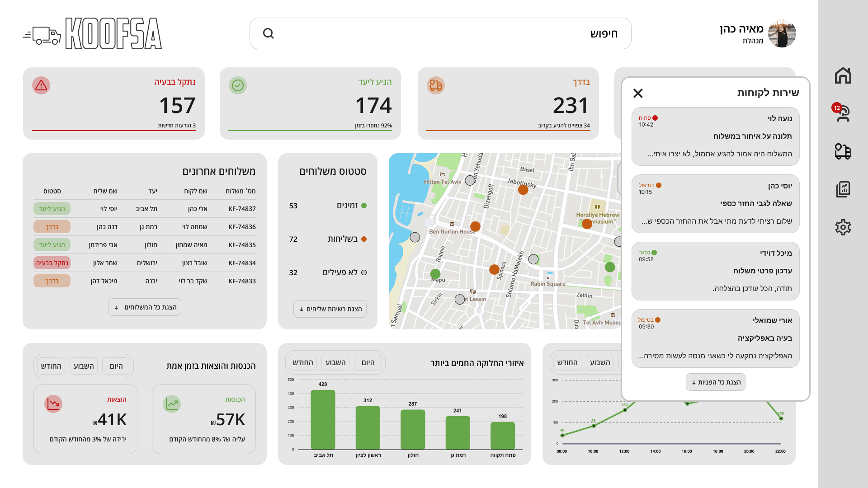This screenshot has height=488, width=868.
Task: Click the KOOFSA truck logo
Action: (92, 33)
